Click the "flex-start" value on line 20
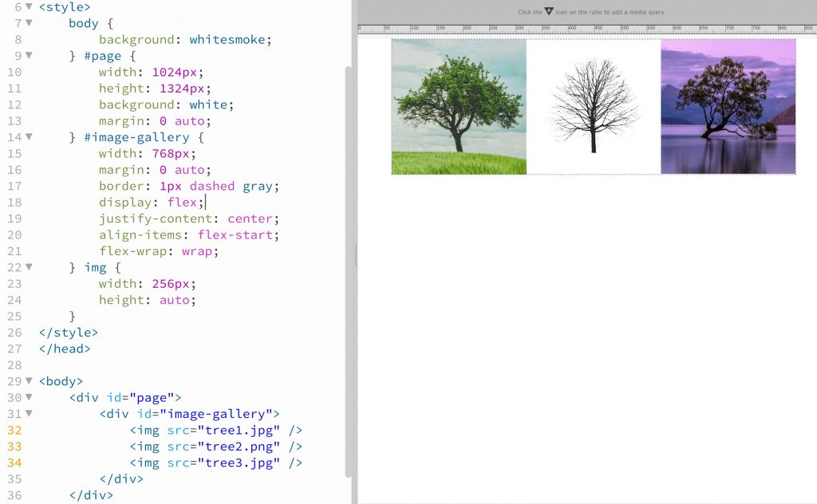 pos(235,234)
